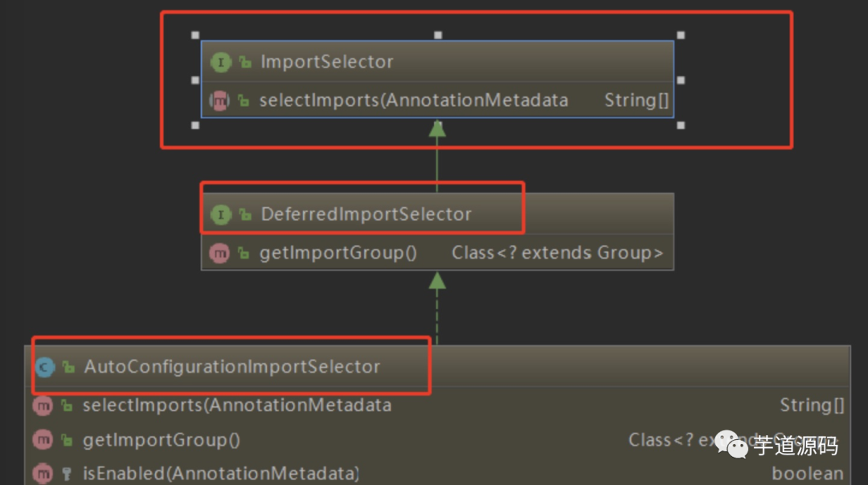
Task: Click the dashed implements arrow to DeferredImportSelector
Action: (x=437, y=308)
